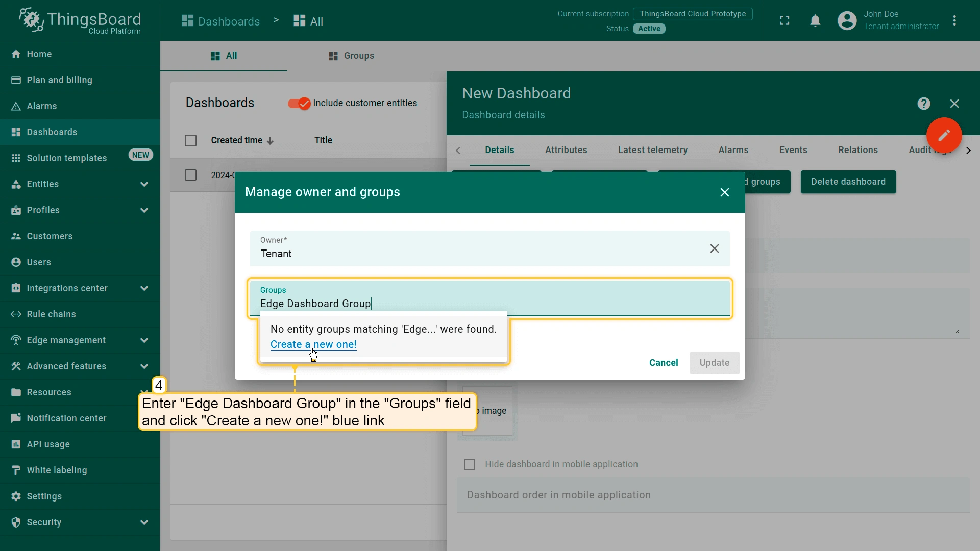Toggle fullscreen mode icon
980x551 pixels.
(x=785, y=21)
